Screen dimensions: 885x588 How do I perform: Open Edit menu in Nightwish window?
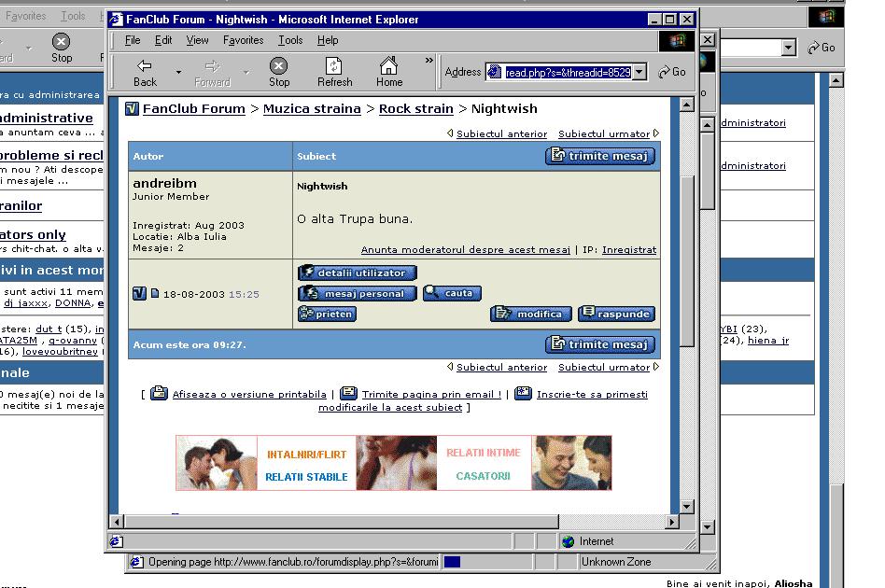click(163, 40)
